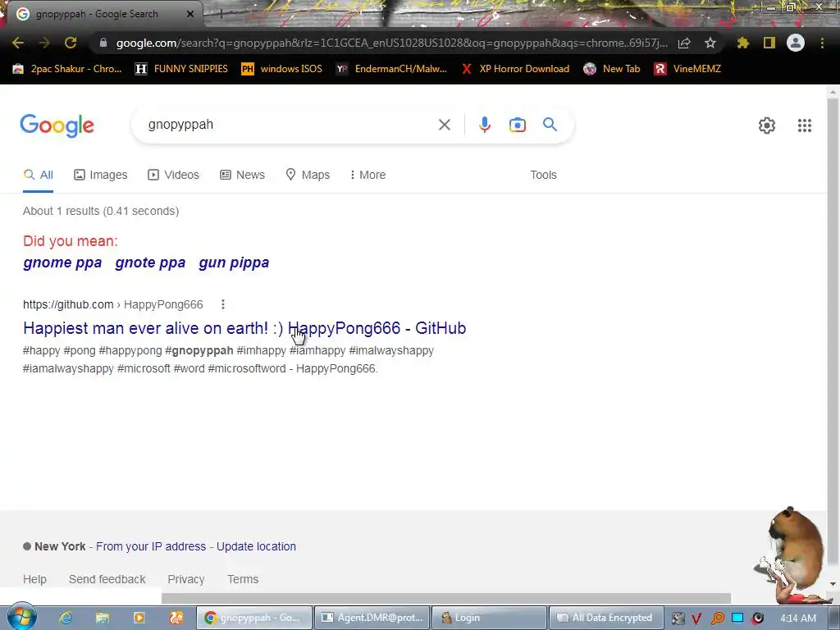Viewport: 840px width, 630px height.
Task: Click the Google logo
Action: tap(57, 126)
